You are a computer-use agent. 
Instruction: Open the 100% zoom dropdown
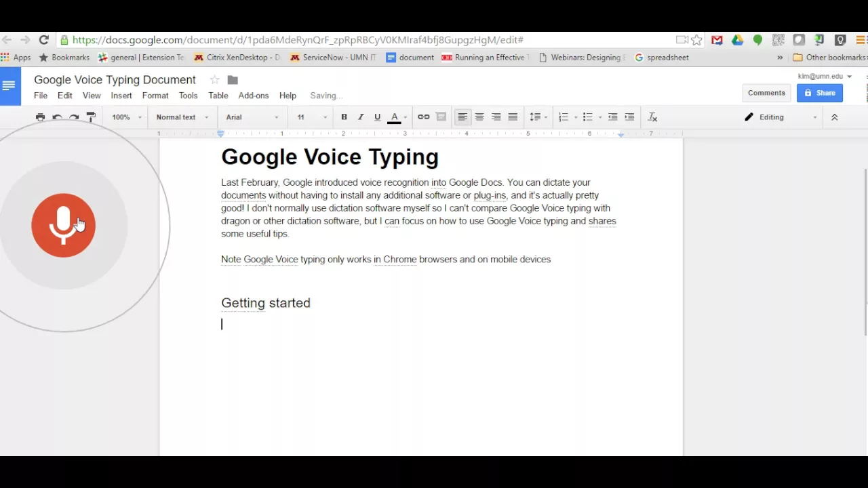pos(127,117)
